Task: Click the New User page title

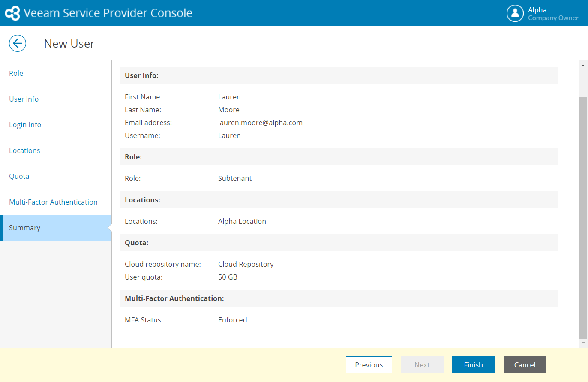Action: pos(69,43)
